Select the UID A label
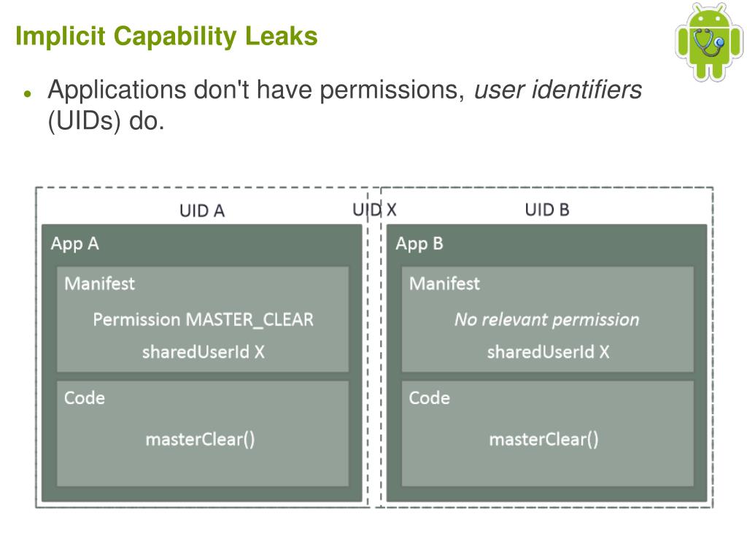 point(202,211)
